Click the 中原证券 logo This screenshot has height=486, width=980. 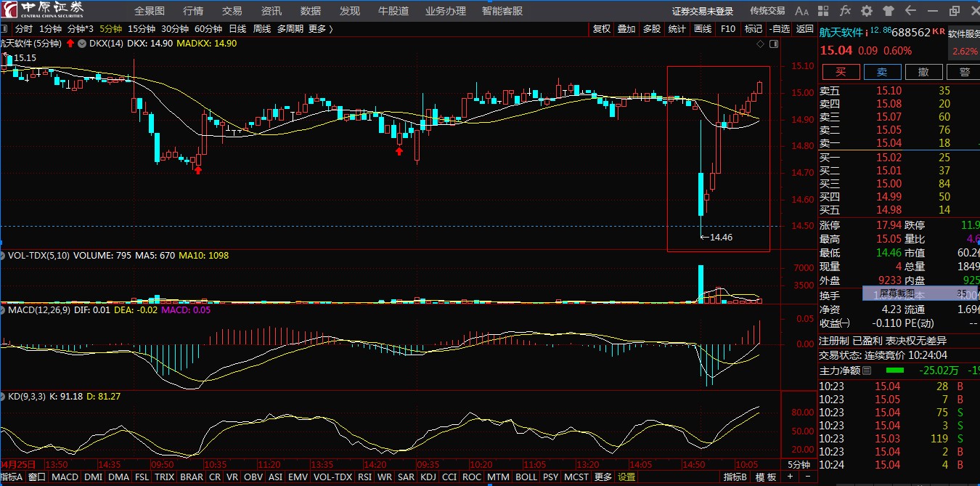(x=43, y=10)
